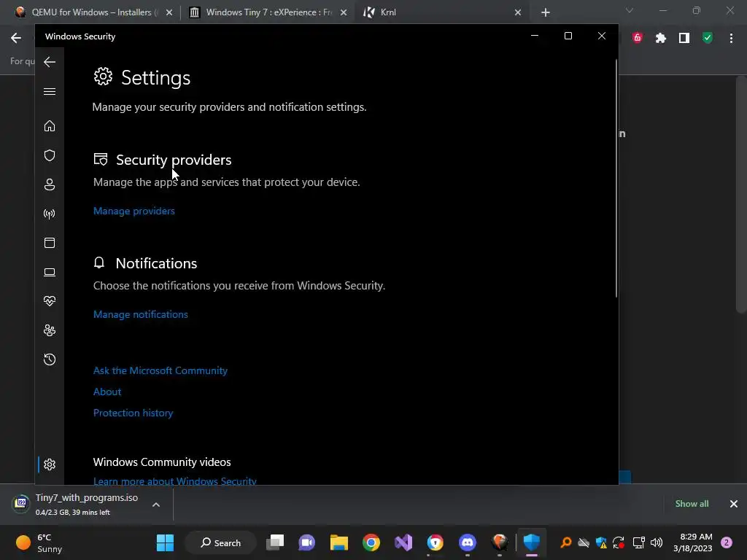Open the Chat app in taskbar
The height and width of the screenshot is (560, 747).
(307, 542)
